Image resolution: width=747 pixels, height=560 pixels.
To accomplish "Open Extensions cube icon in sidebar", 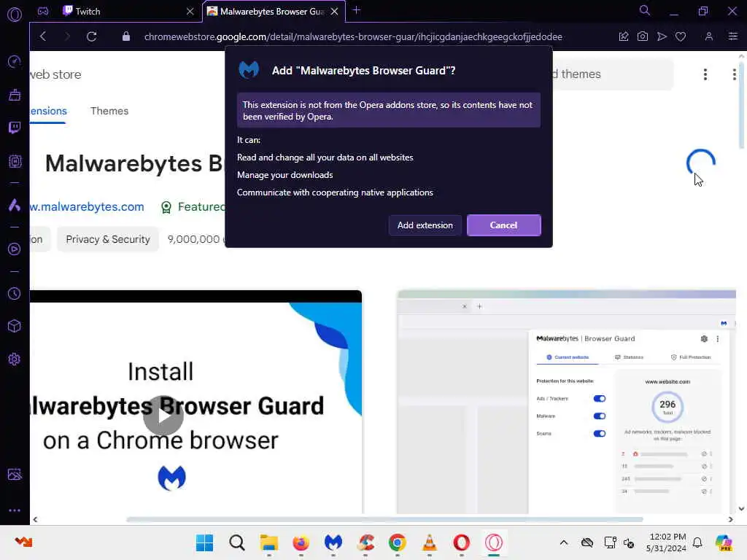I will point(15,326).
